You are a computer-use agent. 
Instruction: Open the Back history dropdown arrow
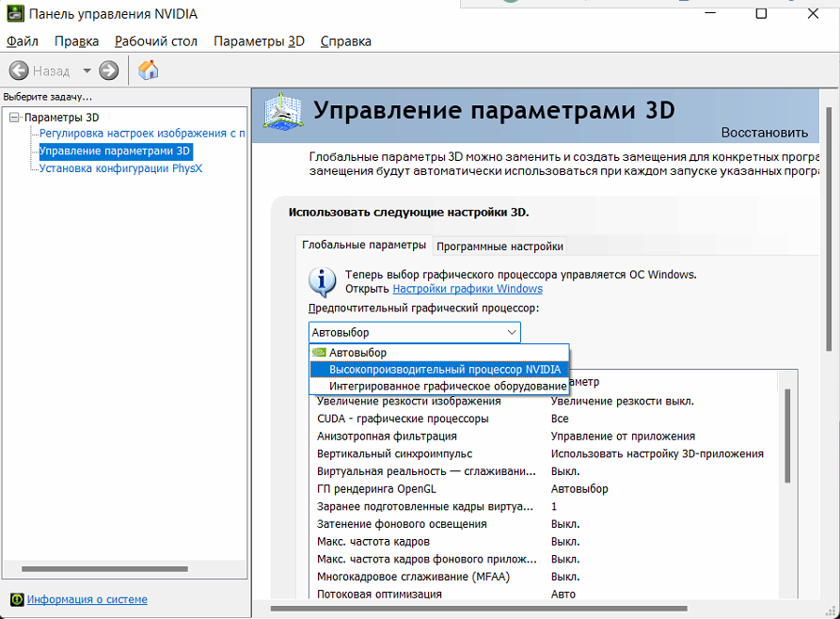coord(87,71)
